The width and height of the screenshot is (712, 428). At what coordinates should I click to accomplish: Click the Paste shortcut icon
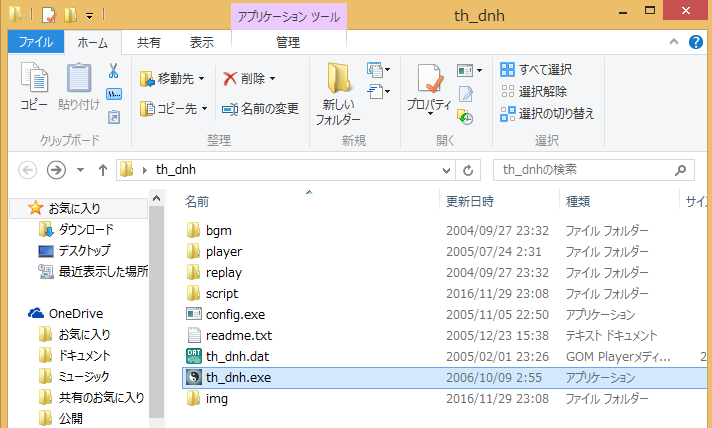(114, 117)
